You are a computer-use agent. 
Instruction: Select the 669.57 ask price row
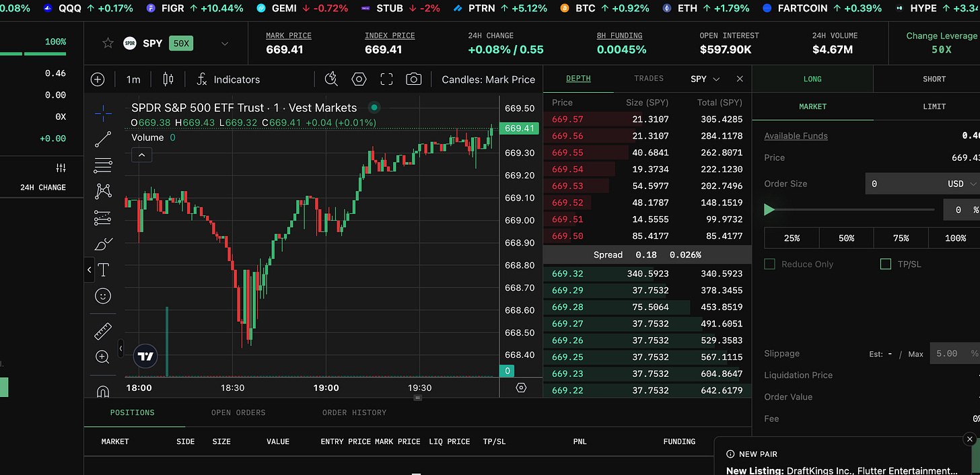(647, 119)
